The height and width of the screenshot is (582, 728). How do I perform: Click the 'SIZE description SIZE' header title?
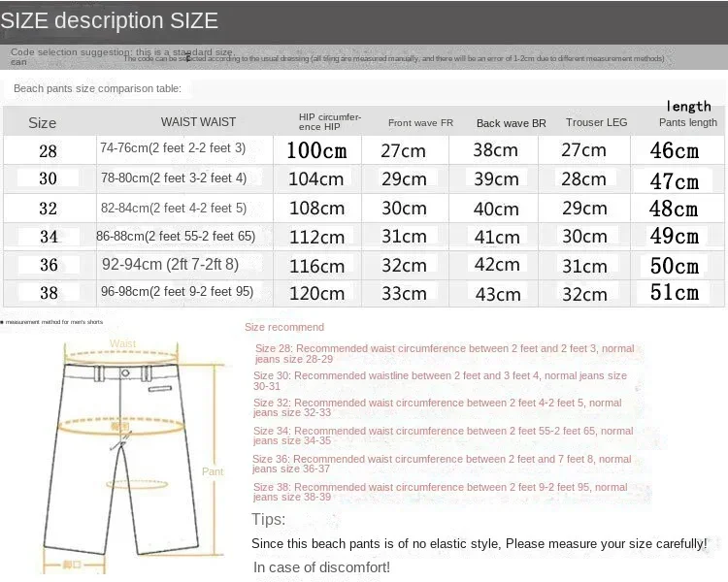coord(109,20)
